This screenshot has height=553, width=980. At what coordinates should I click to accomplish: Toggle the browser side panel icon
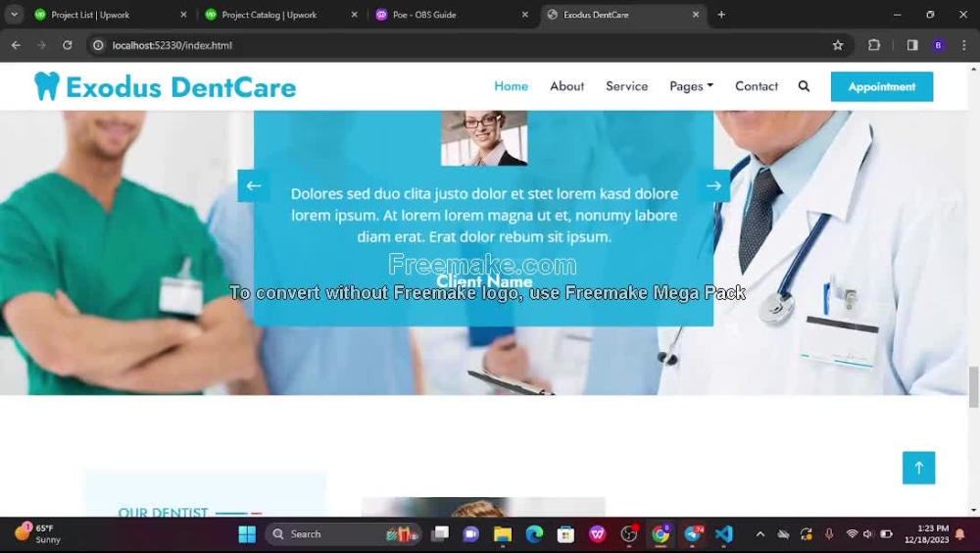click(x=912, y=45)
